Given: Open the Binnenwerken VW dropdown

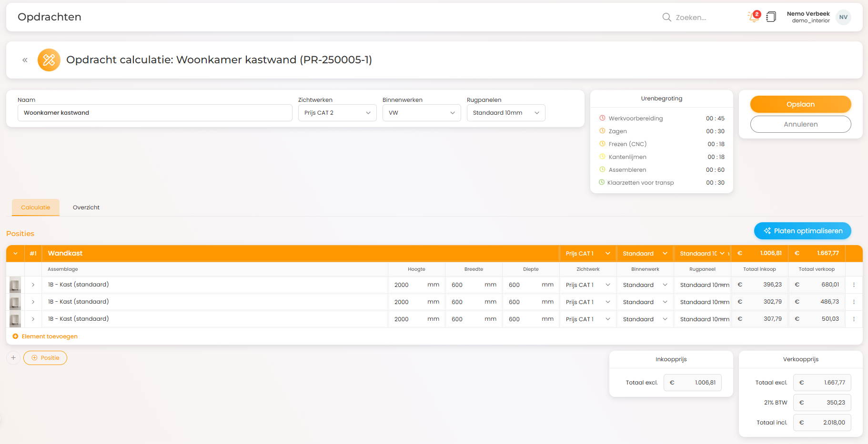Looking at the screenshot, I should pyautogui.click(x=422, y=113).
